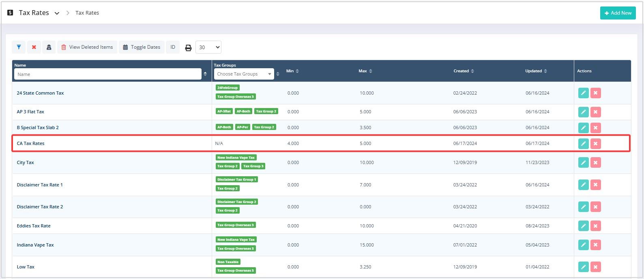Click the Disclaimer Tax Group 1 tag
Screen dimensions: 644x279
point(237,180)
